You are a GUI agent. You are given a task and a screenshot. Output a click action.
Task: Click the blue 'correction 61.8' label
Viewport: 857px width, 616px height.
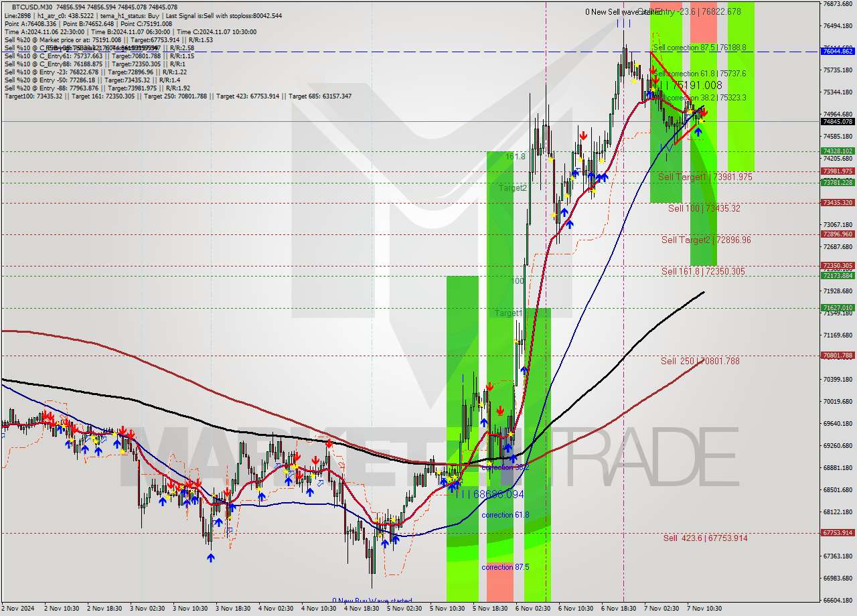tap(505, 515)
